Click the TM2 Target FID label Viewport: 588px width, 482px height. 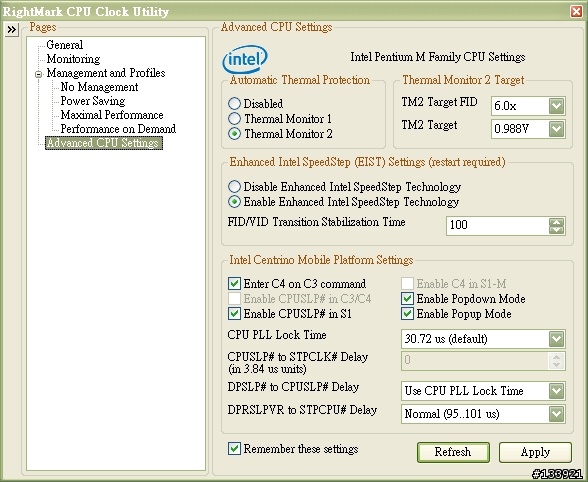click(x=440, y=102)
